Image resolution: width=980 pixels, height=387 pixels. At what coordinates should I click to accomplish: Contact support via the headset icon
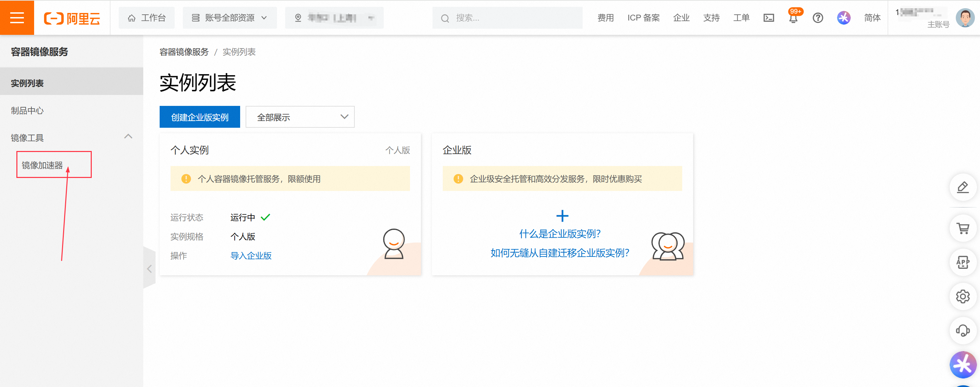tap(963, 330)
